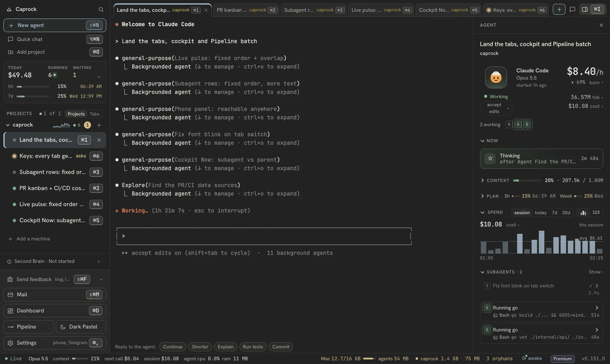Screen dimensions: 610x364
Task: Click the star icon in Thinking card
Action: (x=490, y=159)
